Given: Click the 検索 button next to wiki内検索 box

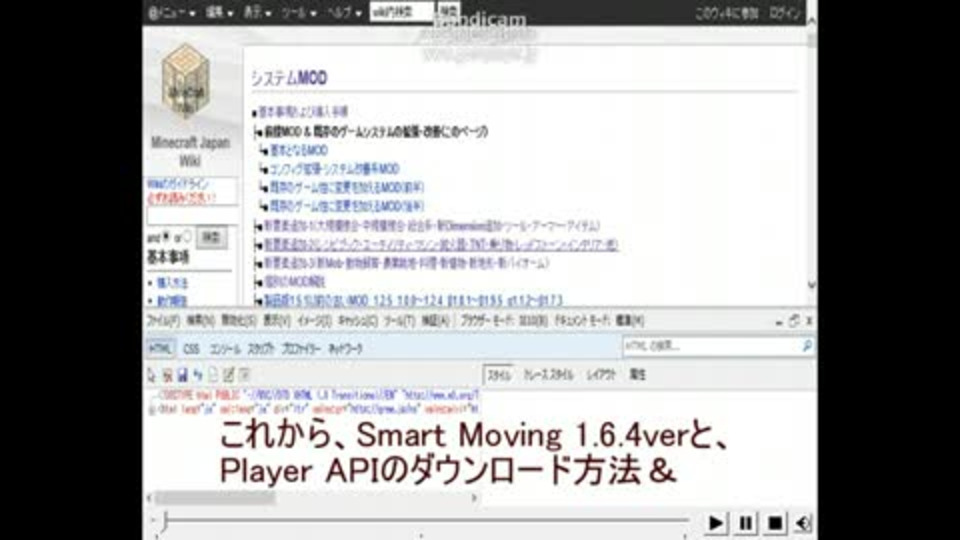Looking at the screenshot, I should (x=449, y=11).
